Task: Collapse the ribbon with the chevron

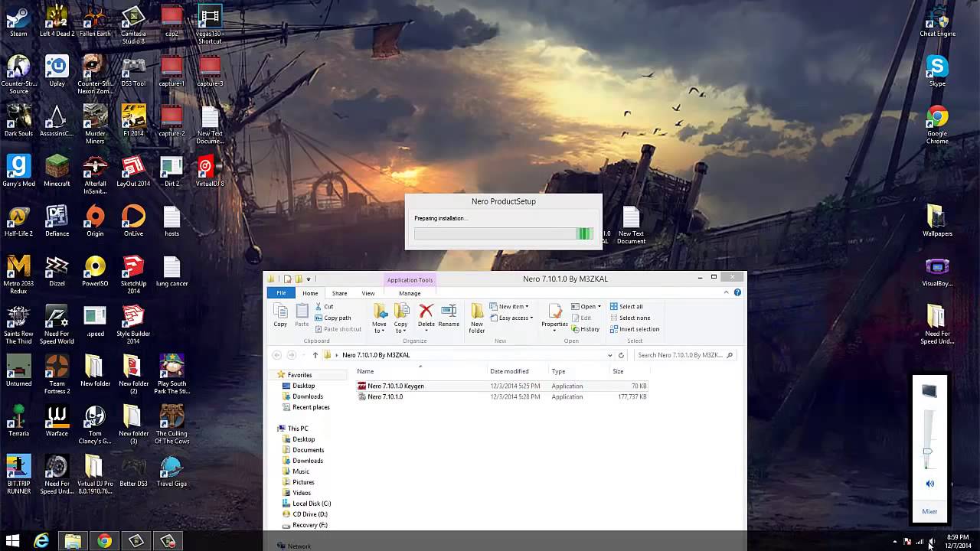Action: click(726, 292)
